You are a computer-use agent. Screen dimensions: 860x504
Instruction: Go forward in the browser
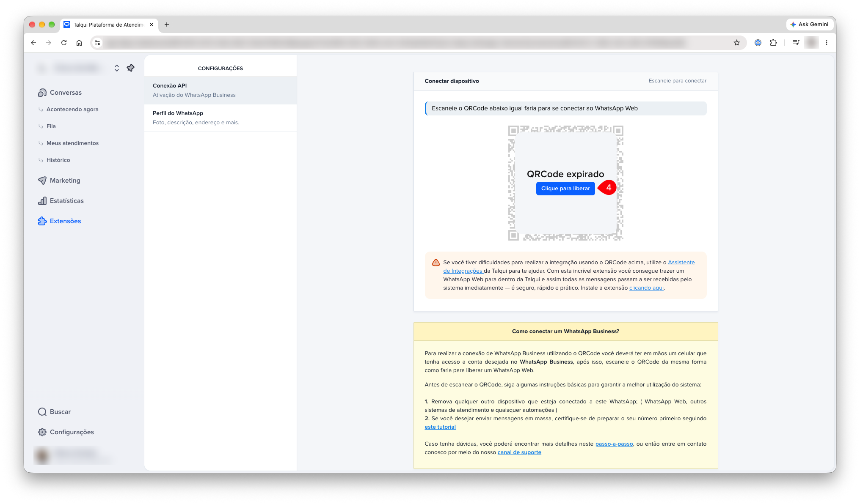(49, 43)
